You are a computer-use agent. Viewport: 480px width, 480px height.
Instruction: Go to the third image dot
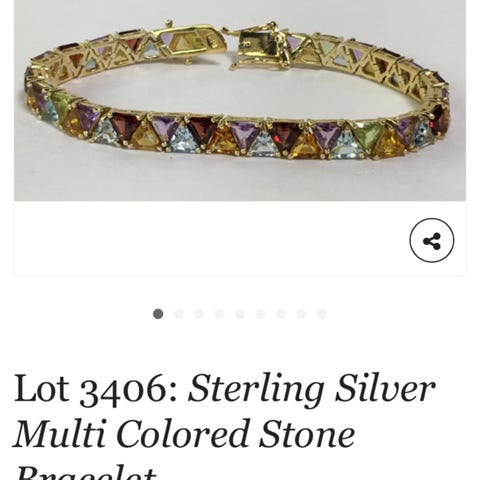pos(199,314)
